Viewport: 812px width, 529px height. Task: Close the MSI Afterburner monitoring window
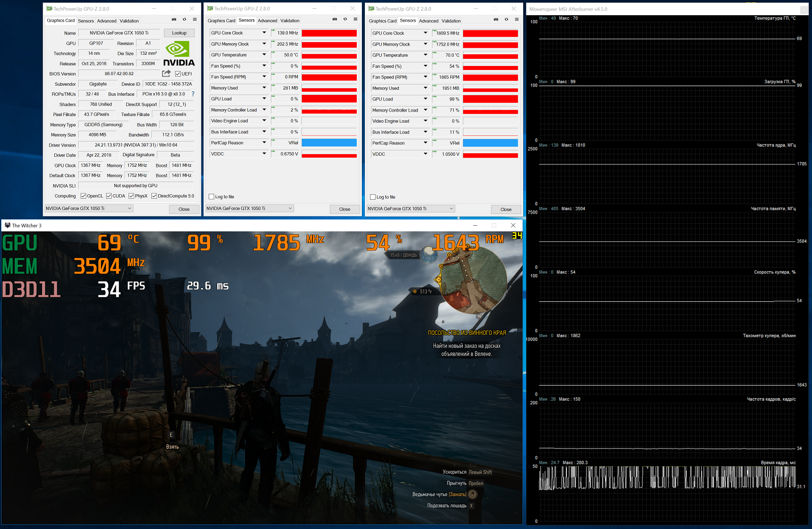point(804,9)
